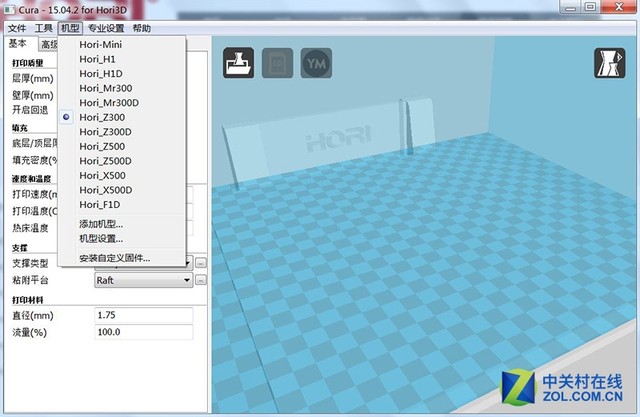This screenshot has width=640, height=417.
Task: Open the 专业设置 menu
Action: pos(107,28)
